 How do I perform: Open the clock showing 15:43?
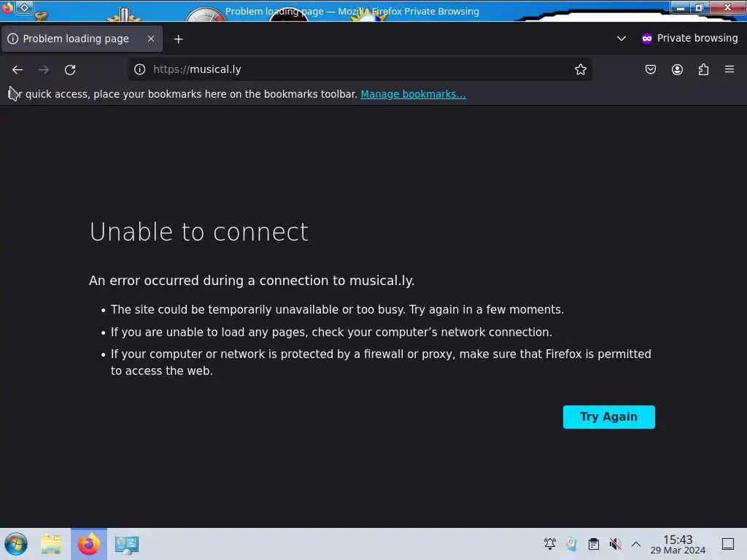coord(678,544)
